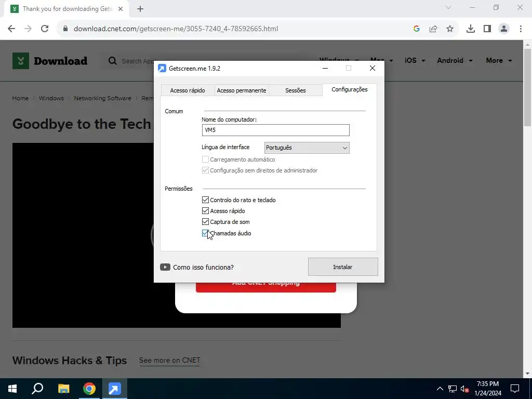Expand the iOS menu on CNET
The width and height of the screenshot is (532, 399).
pyautogui.click(x=415, y=60)
